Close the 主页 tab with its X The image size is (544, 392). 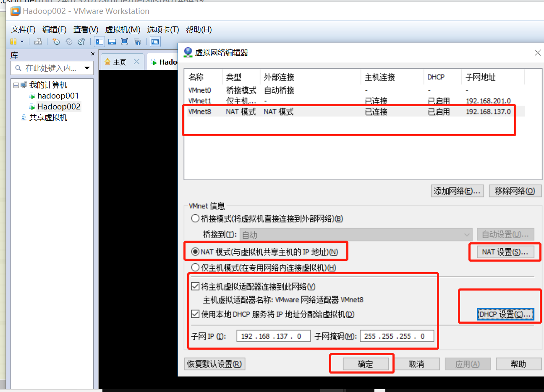[x=136, y=62]
